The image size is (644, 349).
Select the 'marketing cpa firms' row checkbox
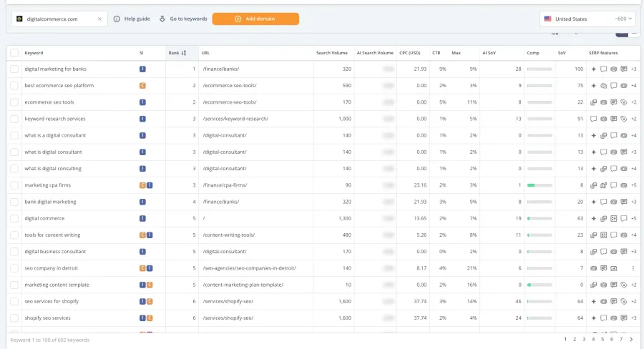point(14,185)
